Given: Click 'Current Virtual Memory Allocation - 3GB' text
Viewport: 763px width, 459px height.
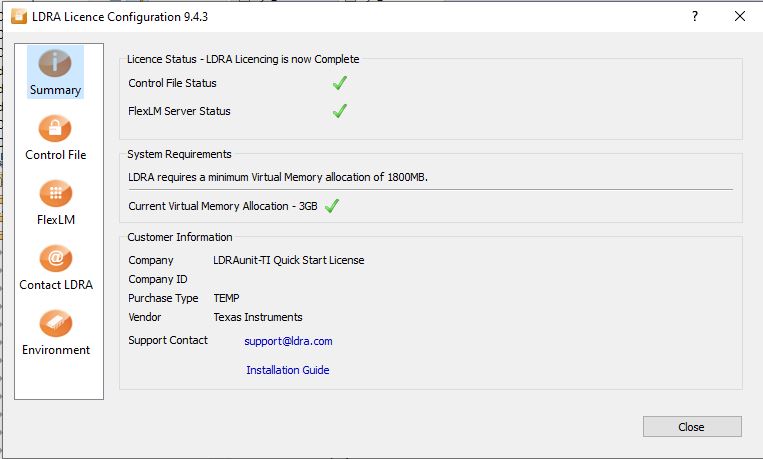Looking at the screenshot, I should [223, 206].
